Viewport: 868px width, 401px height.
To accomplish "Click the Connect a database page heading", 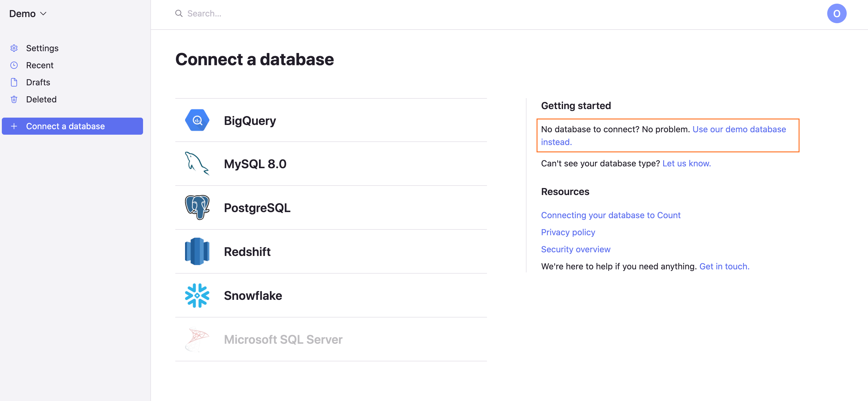I will click(x=254, y=60).
